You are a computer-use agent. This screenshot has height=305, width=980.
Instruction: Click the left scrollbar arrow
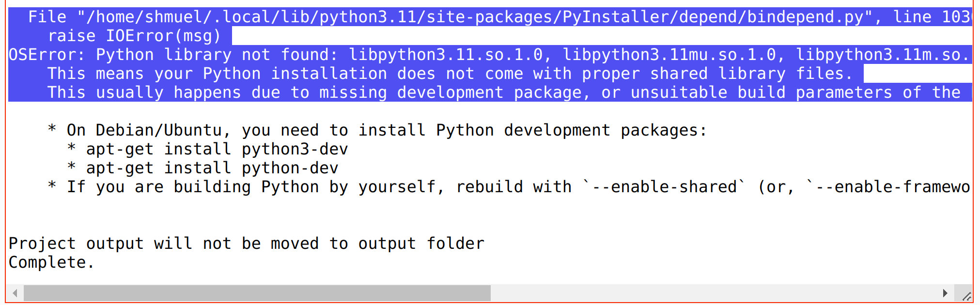[x=14, y=292]
